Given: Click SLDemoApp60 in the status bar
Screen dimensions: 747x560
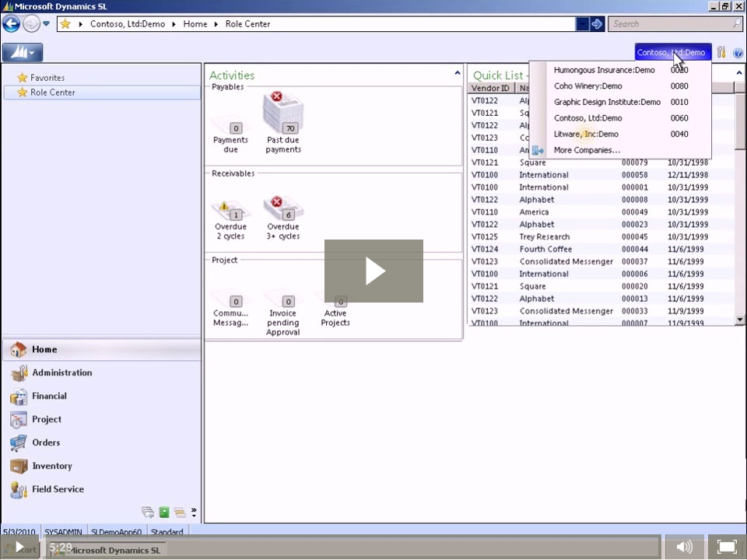Looking at the screenshot, I should (x=116, y=531).
